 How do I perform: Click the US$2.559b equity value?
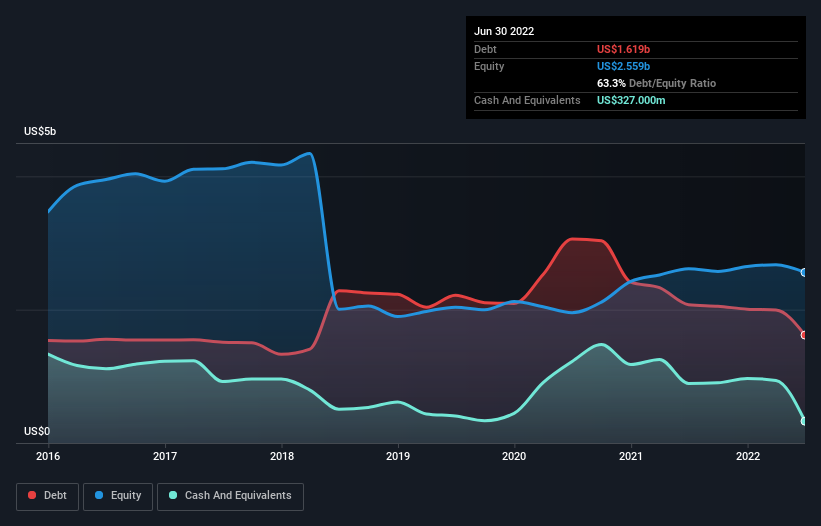pyautogui.click(x=624, y=66)
